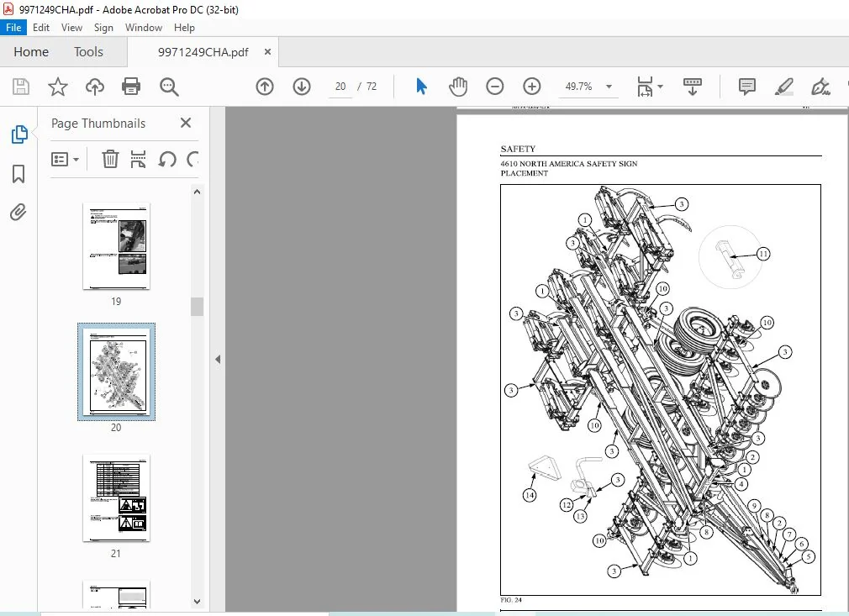The image size is (849, 616).
Task: Select page 21 thumbnail
Action: [116, 498]
